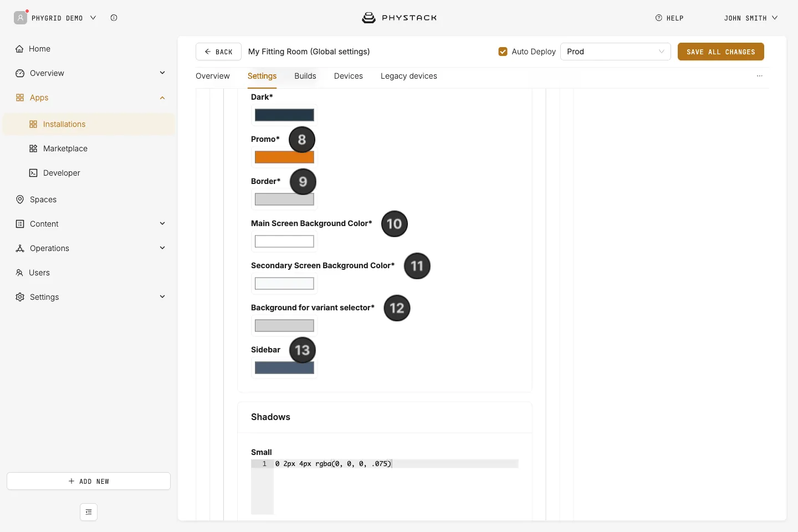This screenshot has height=532, width=798.
Task: Click the Installations grid icon
Action: [33, 124]
